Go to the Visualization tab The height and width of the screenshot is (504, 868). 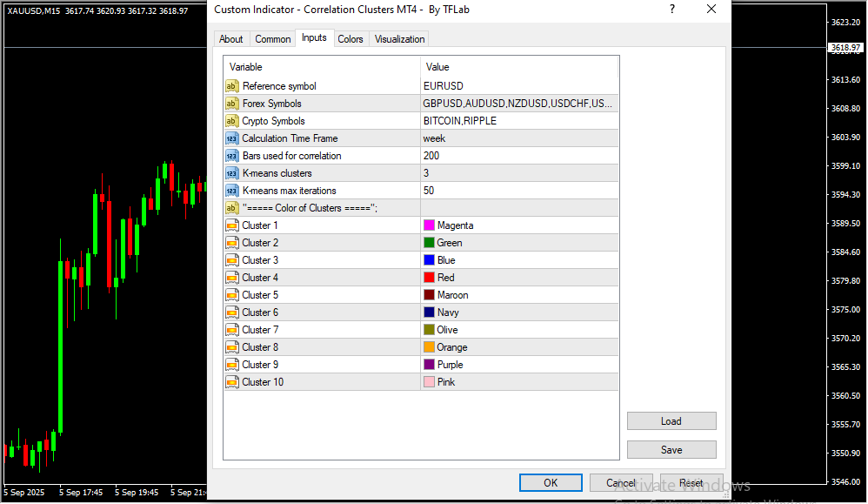399,39
